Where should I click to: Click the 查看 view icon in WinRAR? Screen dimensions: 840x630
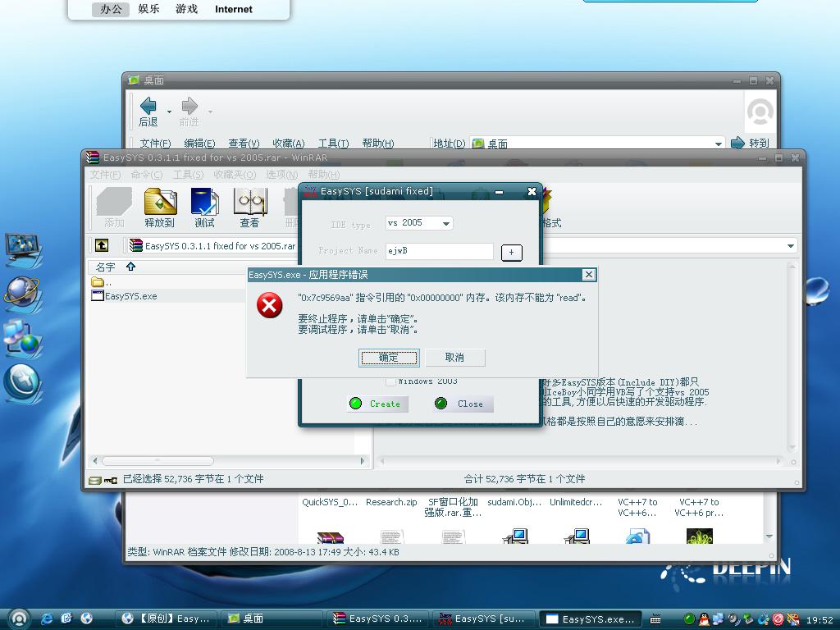(x=249, y=208)
